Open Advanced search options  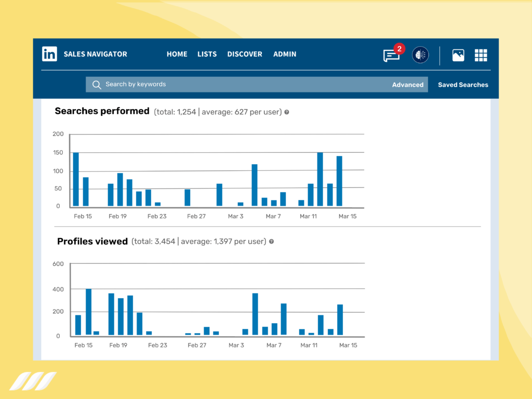tap(408, 84)
